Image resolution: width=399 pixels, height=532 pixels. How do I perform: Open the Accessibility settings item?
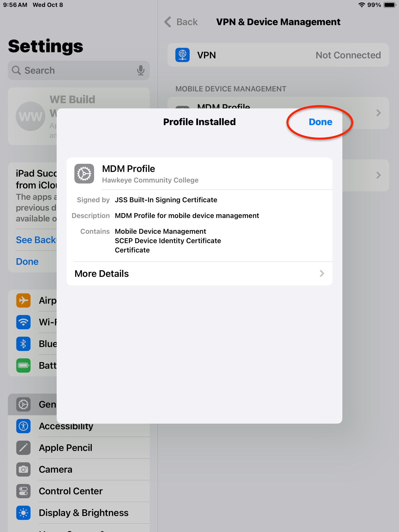79,426
